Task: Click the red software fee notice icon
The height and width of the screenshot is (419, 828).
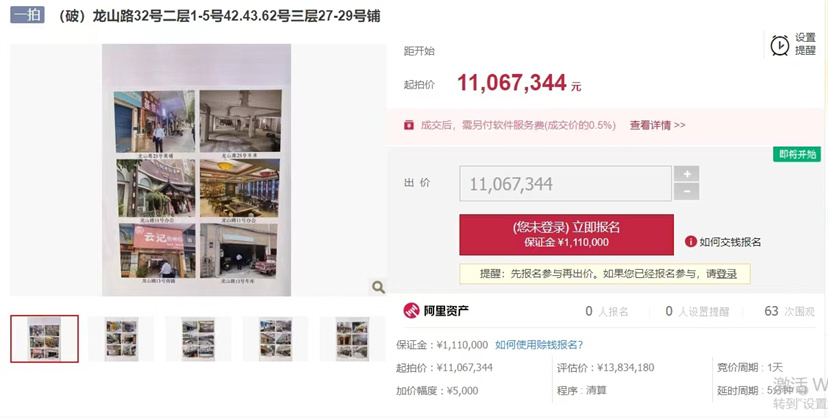Action: coord(409,125)
